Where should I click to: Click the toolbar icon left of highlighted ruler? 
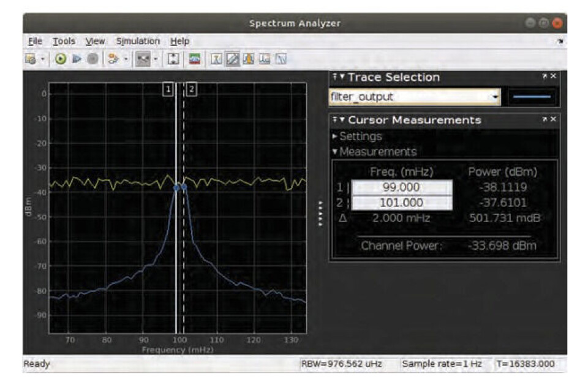click(x=216, y=59)
